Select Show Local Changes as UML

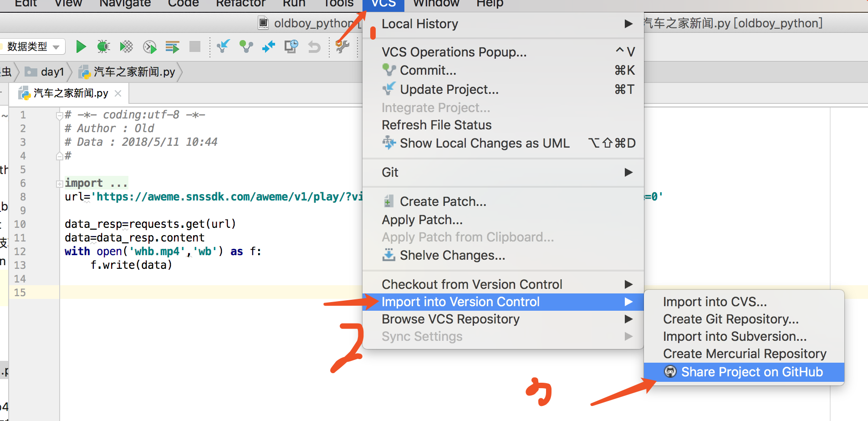pyautogui.click(x=503, y=143)
